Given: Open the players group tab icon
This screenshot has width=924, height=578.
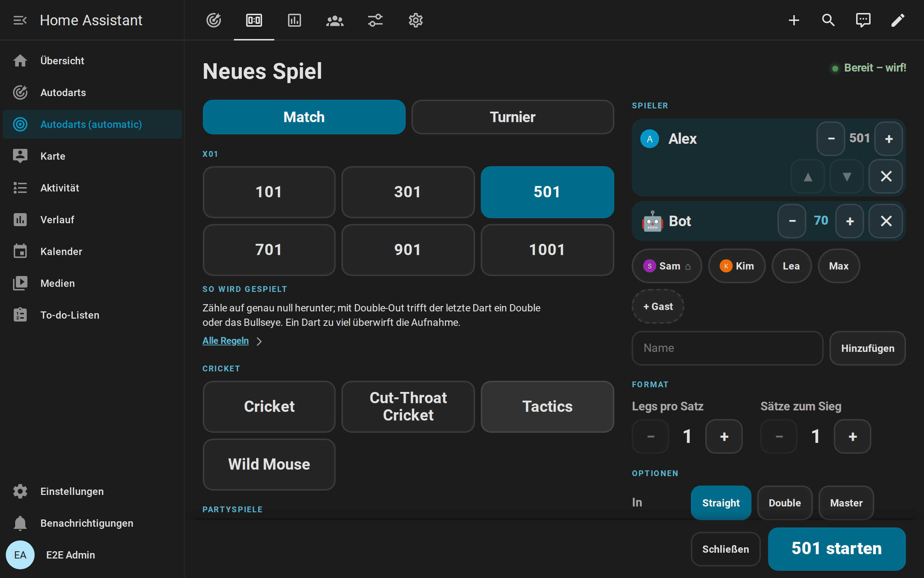Looking at the screenshot, I should [x=335, y=20].
